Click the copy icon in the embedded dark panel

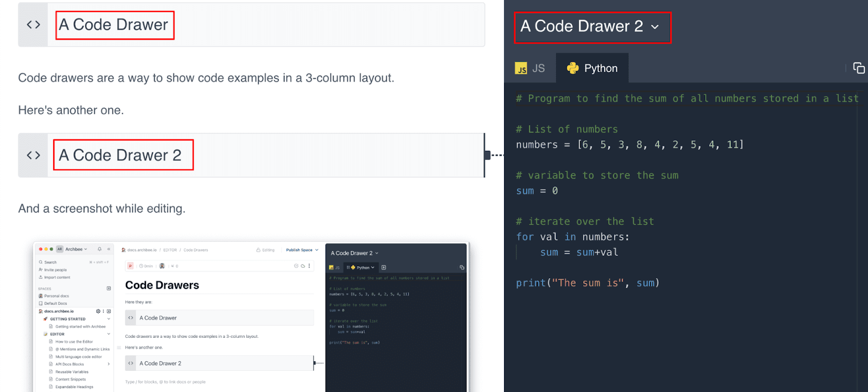coord(462,267)
